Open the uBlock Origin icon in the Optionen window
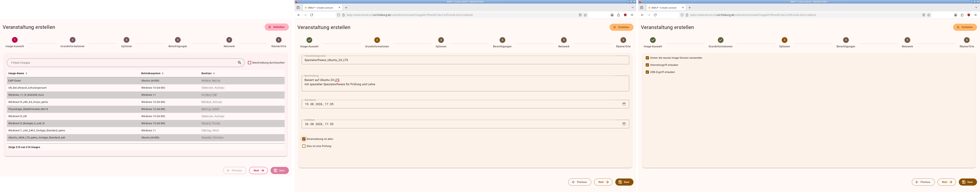Viewport: 980px width, 192px height. pyautogui.click(x=969, y=15)
